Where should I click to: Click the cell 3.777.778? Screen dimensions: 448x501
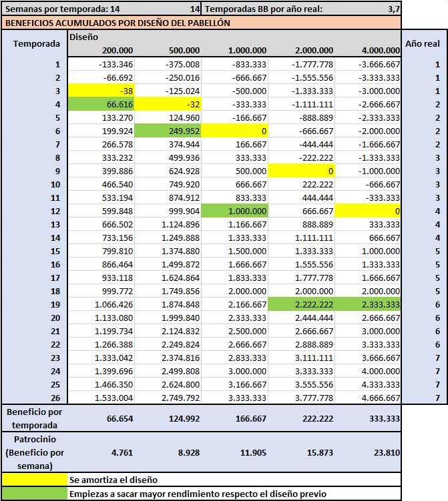click(x=302, y=398)
